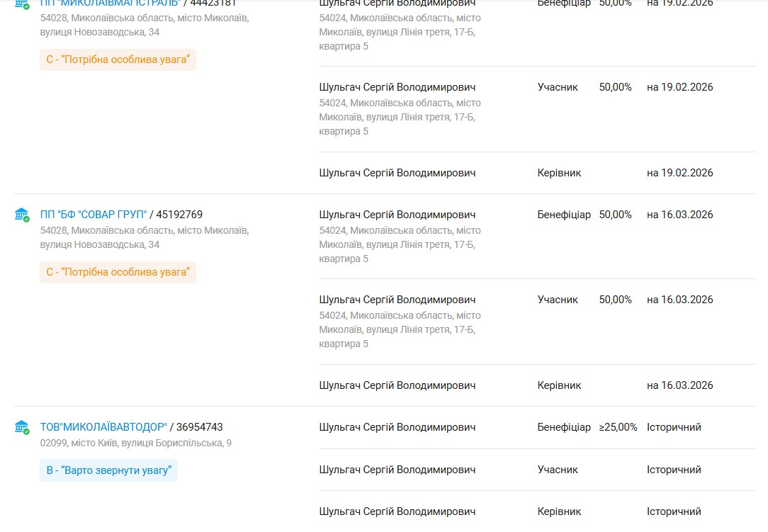
Task: Click the building icon beside ПП "БФ "СОВАР ГРУП"
Action: (x=22, y=215)
